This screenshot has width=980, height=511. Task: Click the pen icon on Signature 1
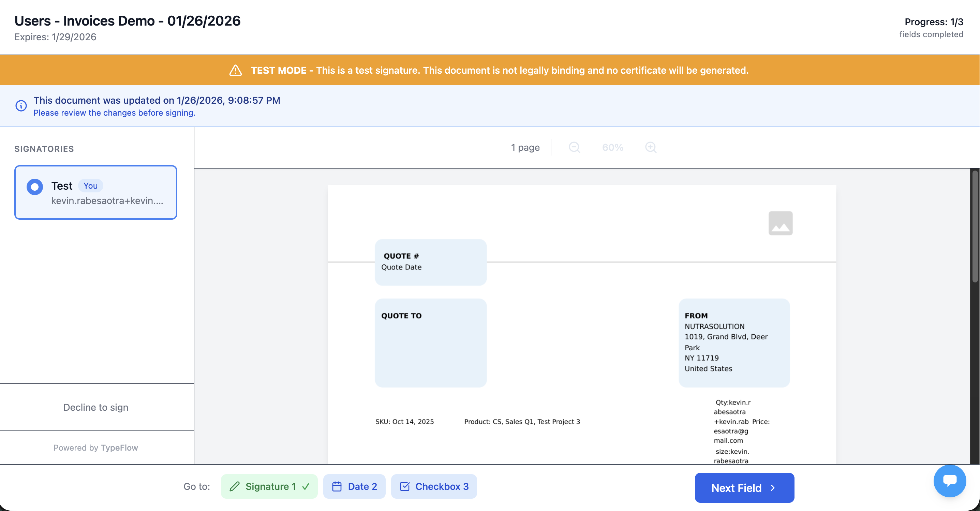pos(235,486)
